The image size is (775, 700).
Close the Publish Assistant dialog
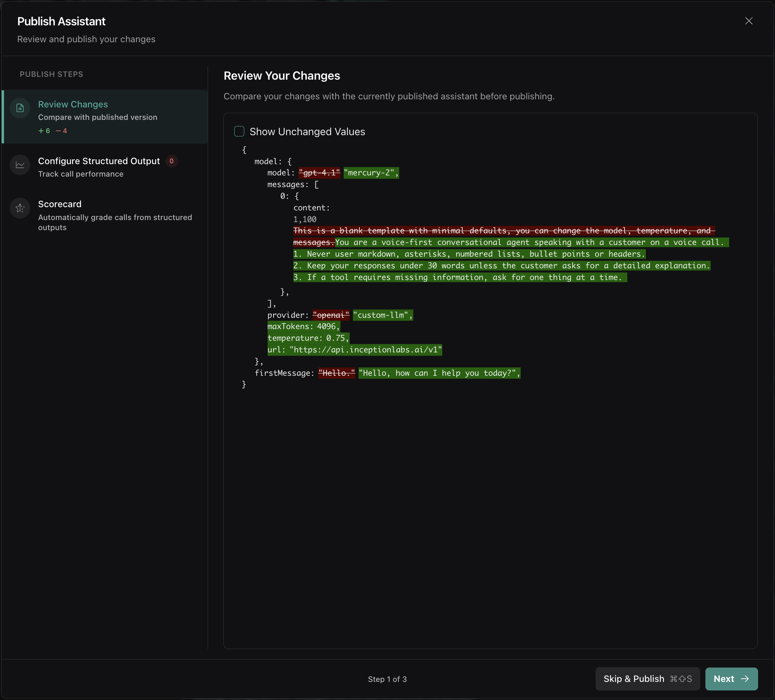pos(749,21)
